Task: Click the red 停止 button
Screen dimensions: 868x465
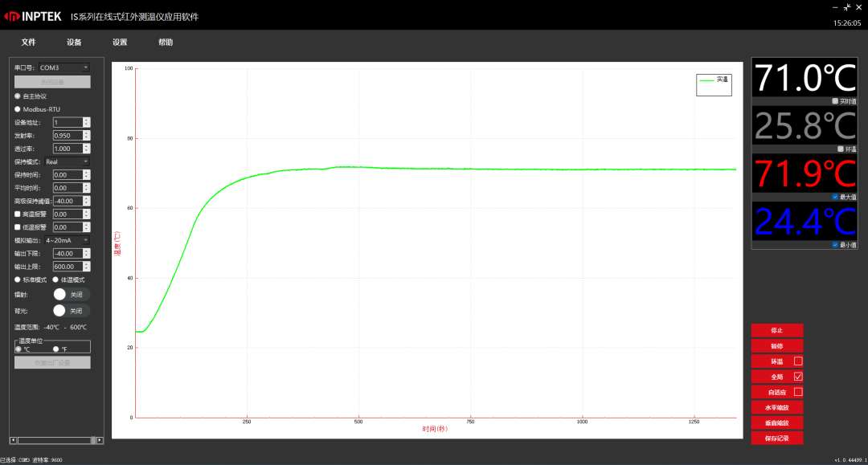Action: [x=776, y=330]
